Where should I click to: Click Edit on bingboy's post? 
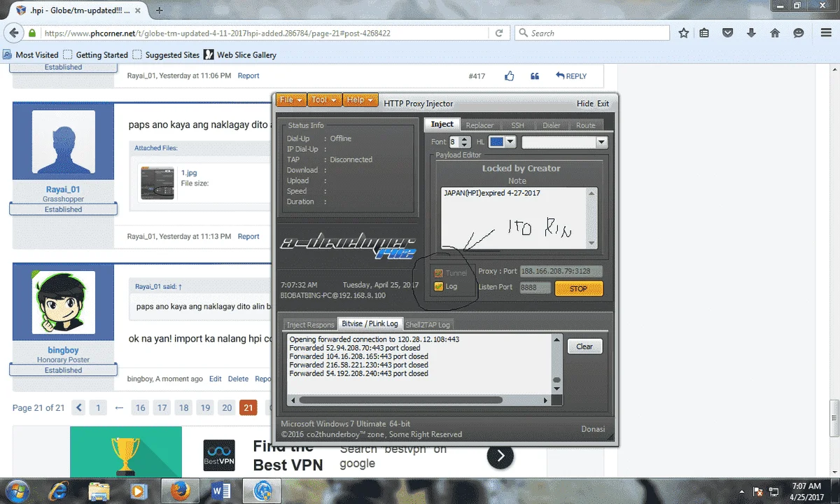[x=216, y=379]
